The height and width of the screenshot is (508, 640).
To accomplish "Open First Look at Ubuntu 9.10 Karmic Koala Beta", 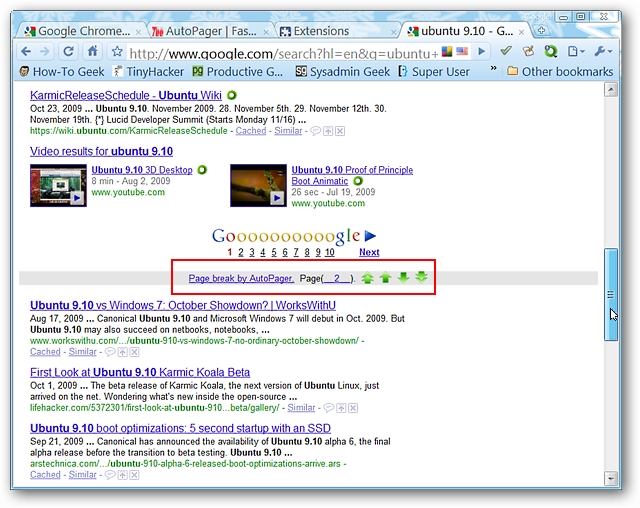I will click(140, 372).
